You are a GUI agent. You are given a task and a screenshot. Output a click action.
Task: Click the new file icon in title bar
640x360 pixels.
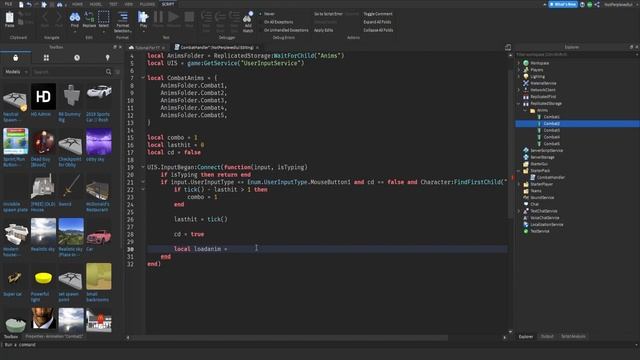(21, 4)
